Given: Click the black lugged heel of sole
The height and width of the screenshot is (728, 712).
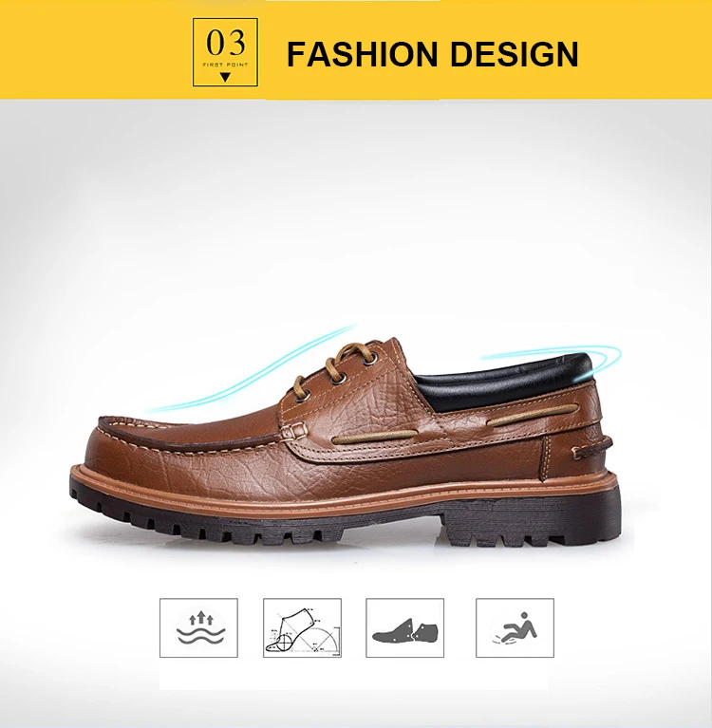Looking at the screenshot, I should pyautogui.click(x=534, y=520).
